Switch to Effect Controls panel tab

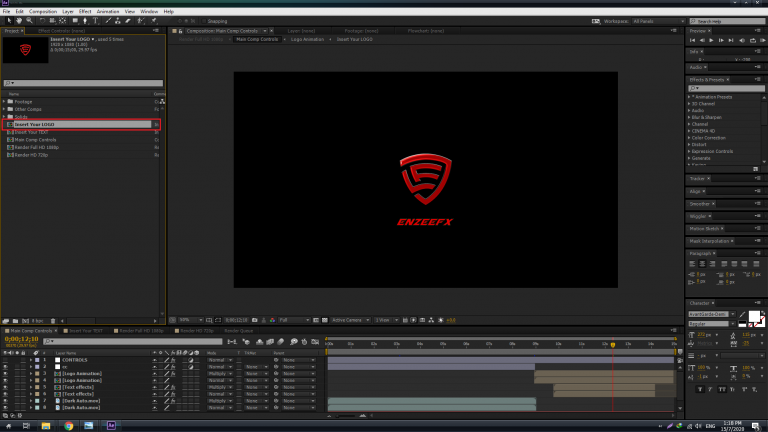click(x=61, y=31)
